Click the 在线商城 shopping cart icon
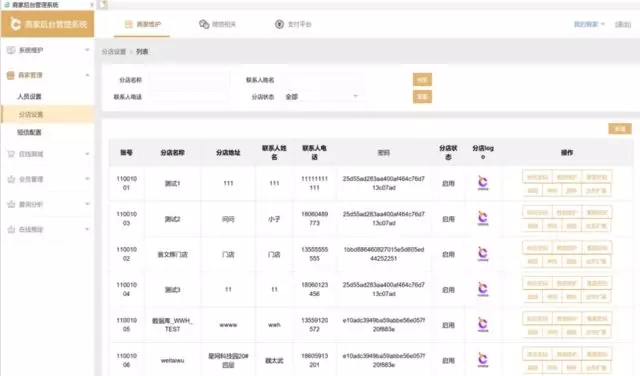Image resolution: width=640 pixels, height=376 pixels. (11, 154)
